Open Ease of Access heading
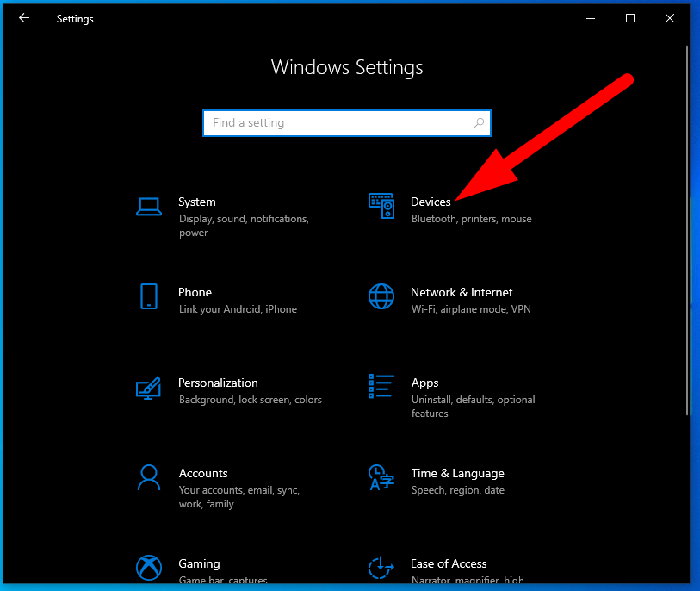This screenshot has width=700, height=591. point(449,563)
